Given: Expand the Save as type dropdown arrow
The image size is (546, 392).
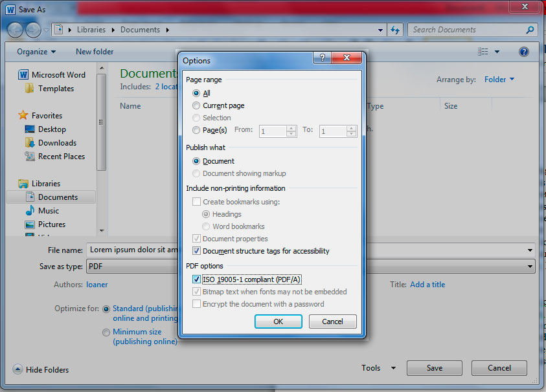Looking at the screenshot, I should click(530, 267).
